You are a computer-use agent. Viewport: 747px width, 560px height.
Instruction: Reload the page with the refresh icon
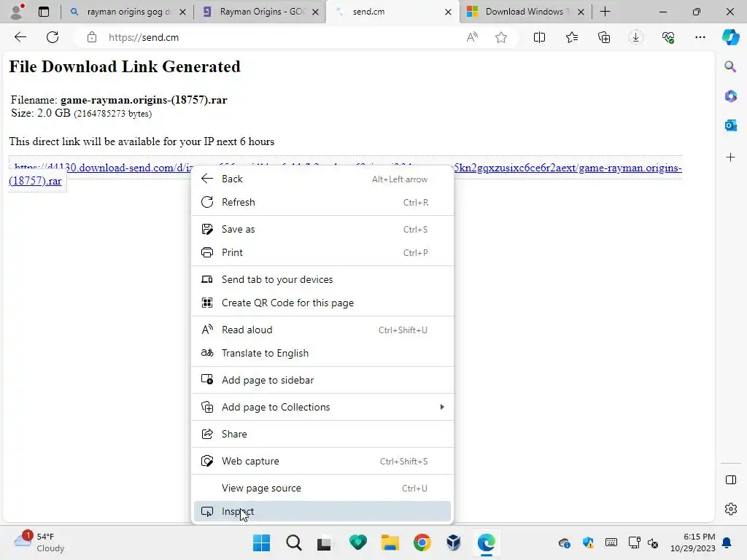53,37
